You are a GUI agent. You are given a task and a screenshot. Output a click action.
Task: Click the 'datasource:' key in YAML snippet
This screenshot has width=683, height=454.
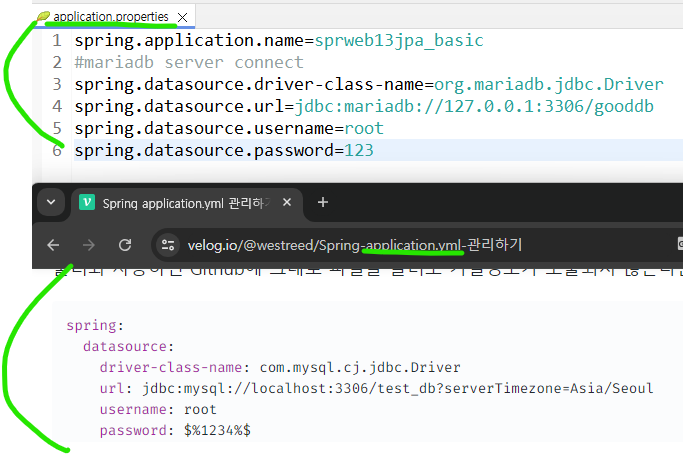click(x=128, y=346)
